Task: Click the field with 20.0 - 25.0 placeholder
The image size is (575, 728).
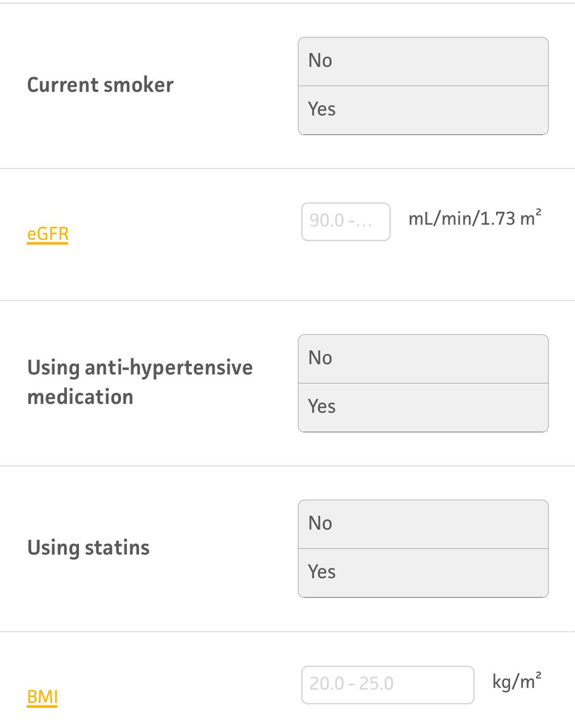Action: click(387, 684)
